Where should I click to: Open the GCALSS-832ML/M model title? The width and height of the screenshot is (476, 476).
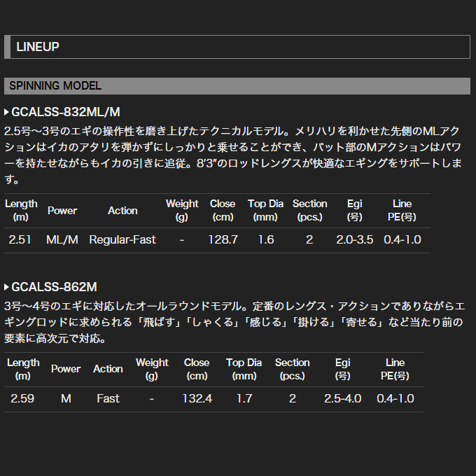66,111
